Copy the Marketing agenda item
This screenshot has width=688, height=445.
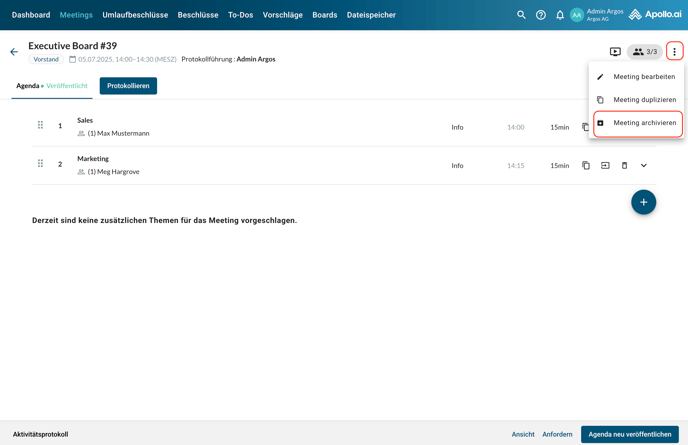tap(586, 166)
